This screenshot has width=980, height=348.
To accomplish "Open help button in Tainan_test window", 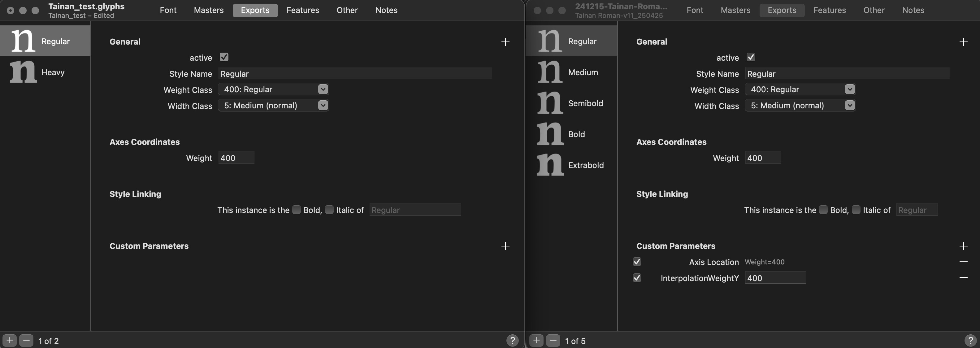I will [x=512, y=340].
